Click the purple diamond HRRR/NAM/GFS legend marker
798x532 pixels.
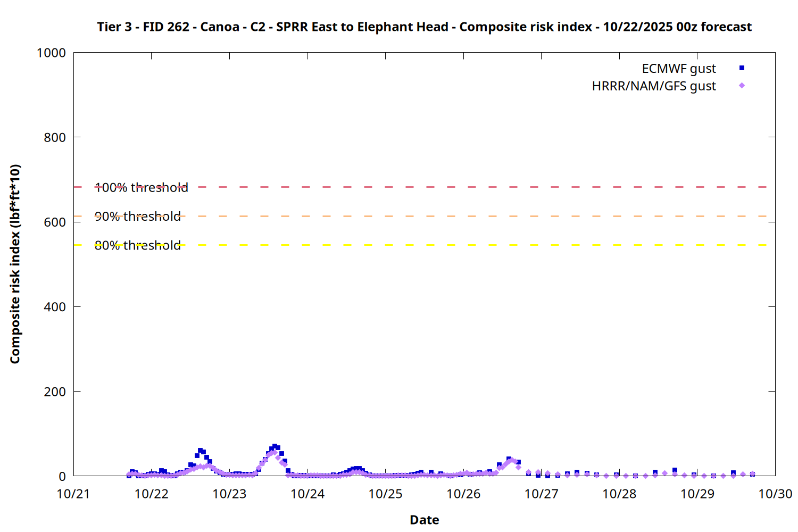point(742,86)
